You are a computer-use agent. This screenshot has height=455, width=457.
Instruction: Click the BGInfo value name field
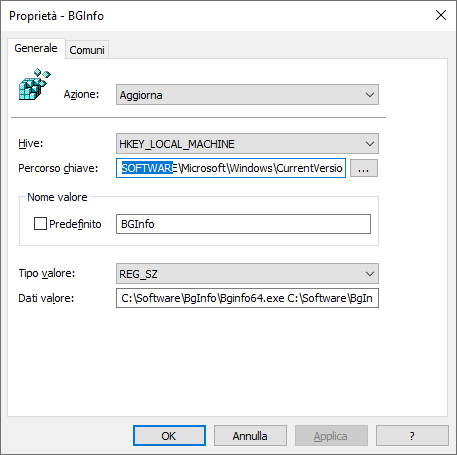point(243,224)
